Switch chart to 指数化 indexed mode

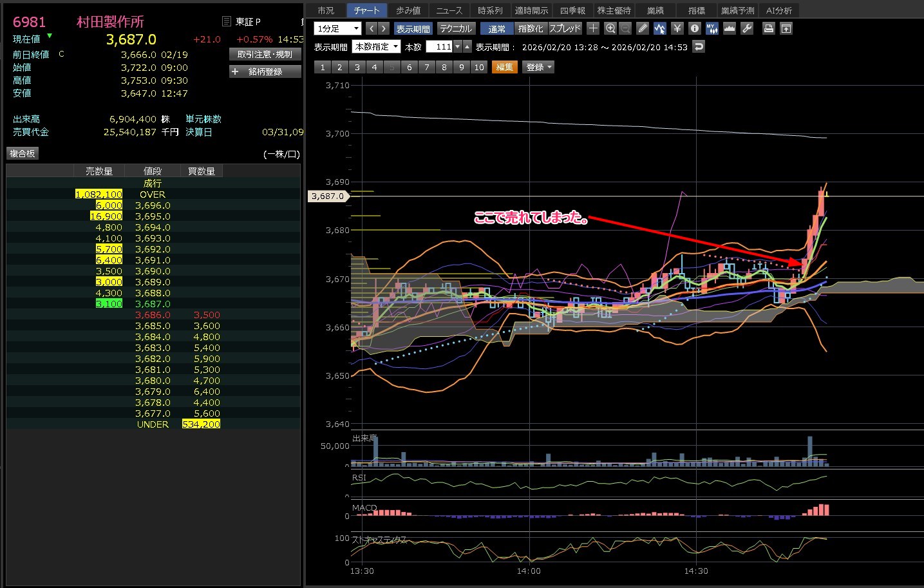(x=531, y=28)
